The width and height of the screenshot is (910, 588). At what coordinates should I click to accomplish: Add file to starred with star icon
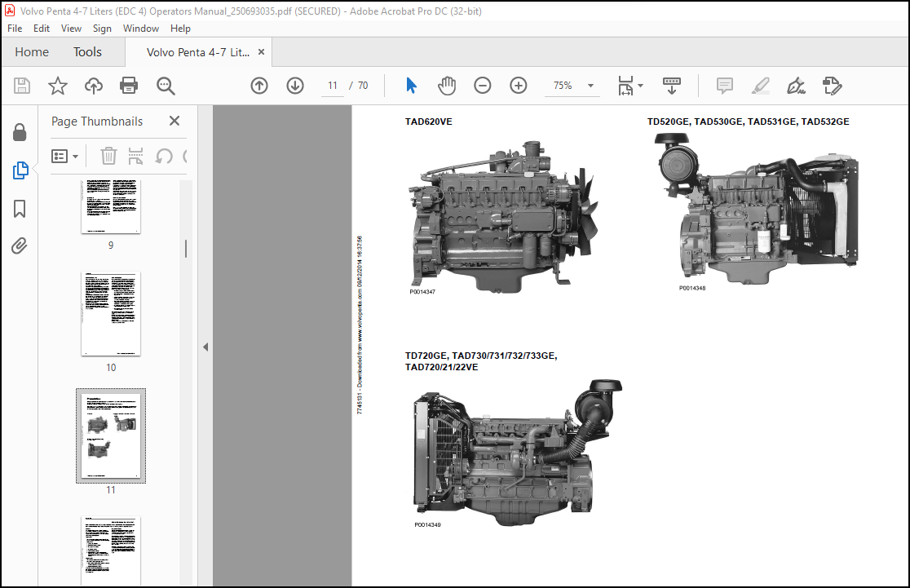[57, 86]
